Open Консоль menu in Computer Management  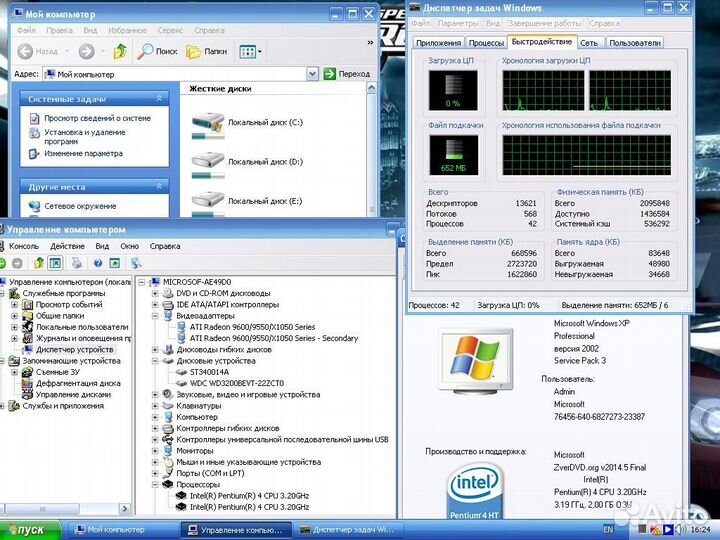coord(24,246)
